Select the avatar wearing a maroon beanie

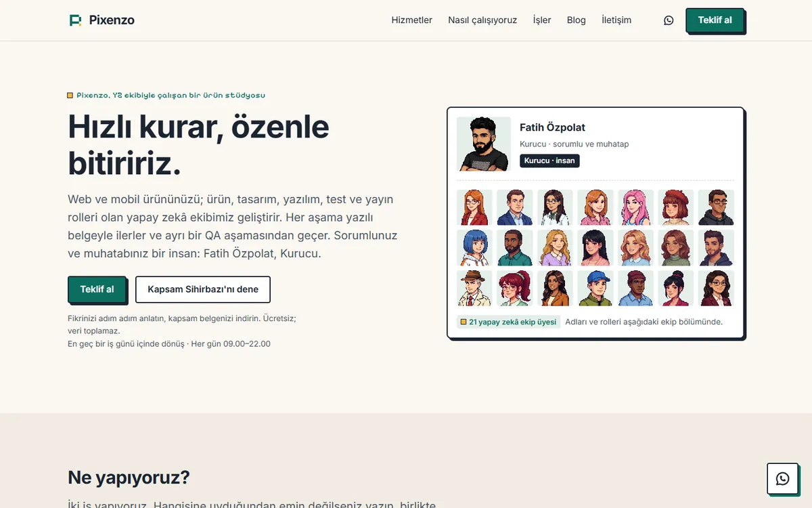point(635,289)
